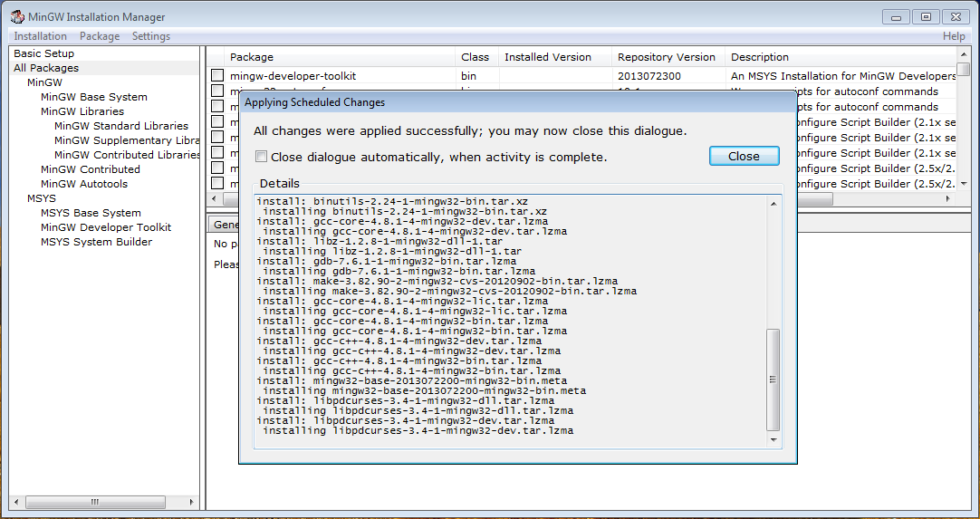Viewport: 980px width, 519px height.
Task: Choose MinGW Standard Libraries entry
Action: tap(121, 126)
